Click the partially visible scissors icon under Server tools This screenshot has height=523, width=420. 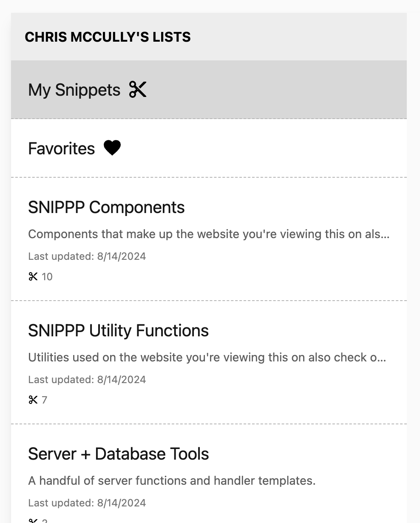click(x=33, y=520)
